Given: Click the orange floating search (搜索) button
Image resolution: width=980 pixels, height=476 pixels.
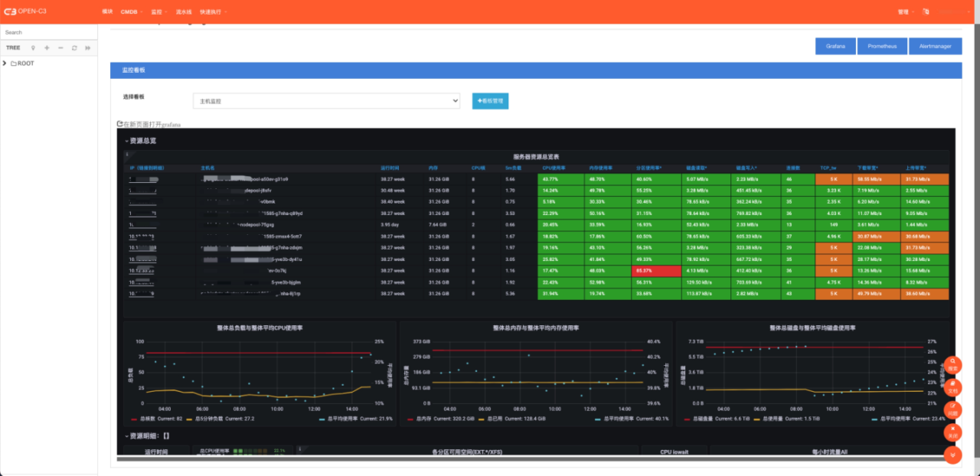Looking at the screenshot, I should tap(952, 365).
